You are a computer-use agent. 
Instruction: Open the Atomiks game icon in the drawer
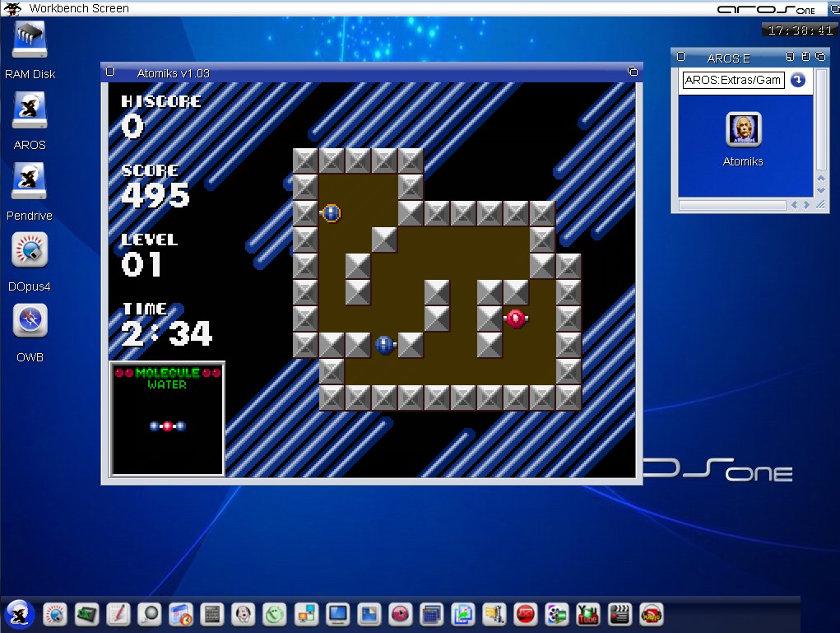743,131
